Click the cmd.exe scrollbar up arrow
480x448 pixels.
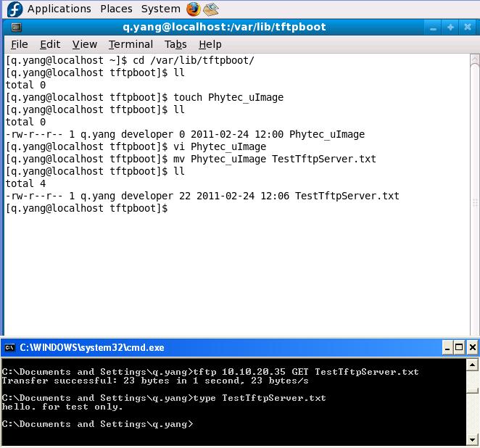tap(472, 365)
